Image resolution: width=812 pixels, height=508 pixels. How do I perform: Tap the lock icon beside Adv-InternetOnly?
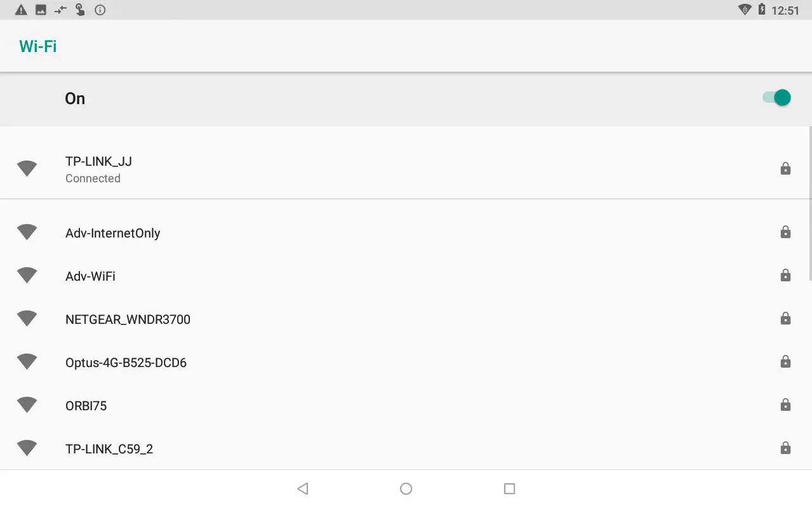point(785,232)
